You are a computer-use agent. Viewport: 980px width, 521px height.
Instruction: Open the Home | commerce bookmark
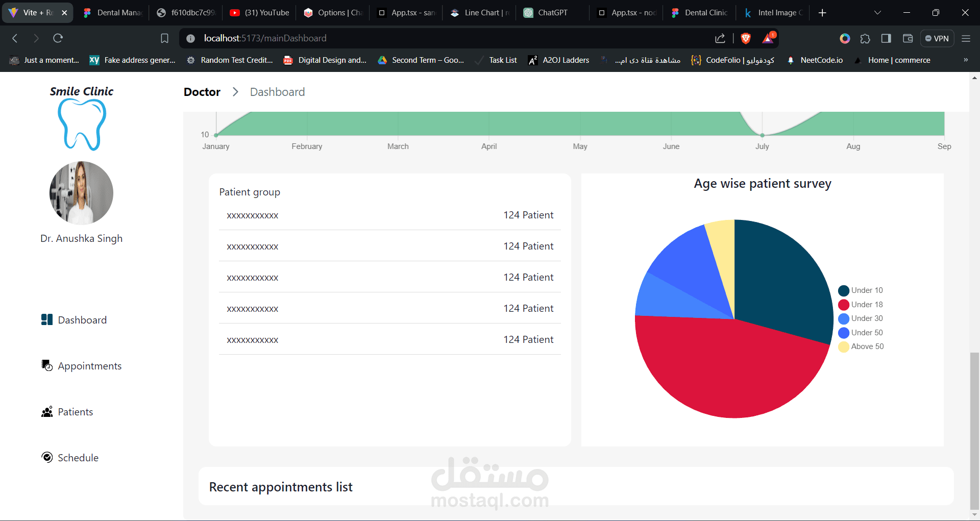(892, 60)
